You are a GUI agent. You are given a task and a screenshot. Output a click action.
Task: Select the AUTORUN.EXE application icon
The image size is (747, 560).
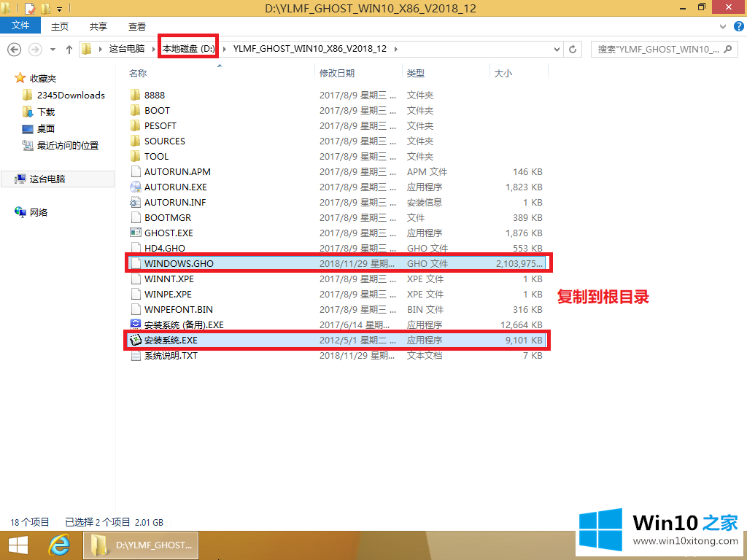pyautogui.click(x=135, y=187)
